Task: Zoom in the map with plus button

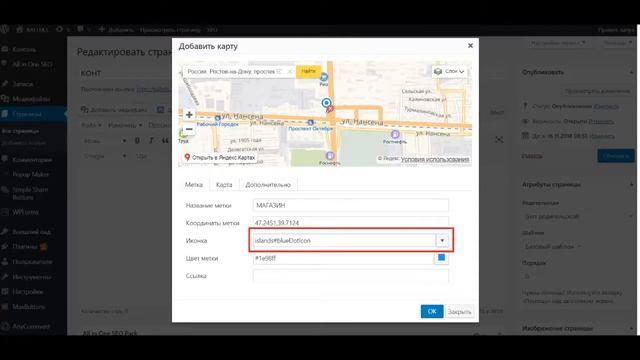Action: (189, 115)
